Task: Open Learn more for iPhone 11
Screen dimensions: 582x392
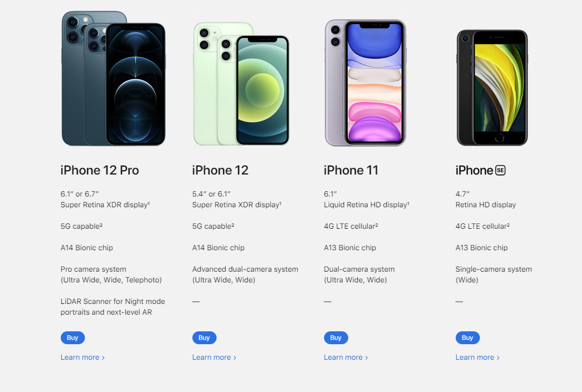Action: click(346, 358)
